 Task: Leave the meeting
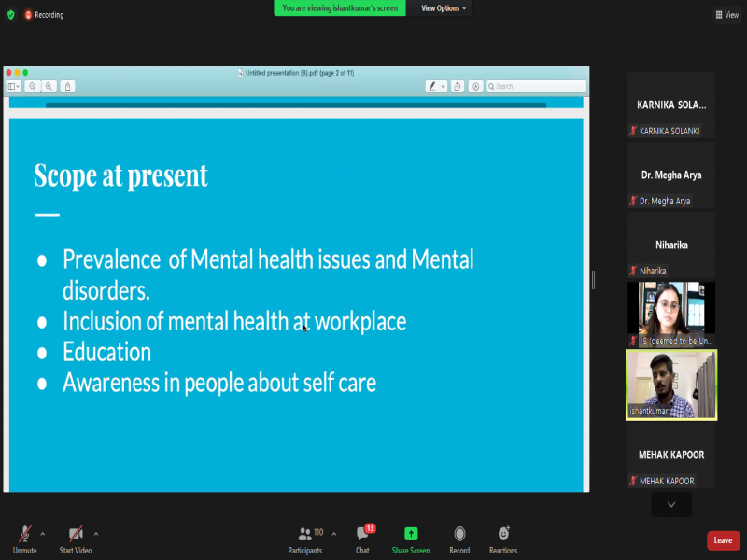tap(723, 540)
